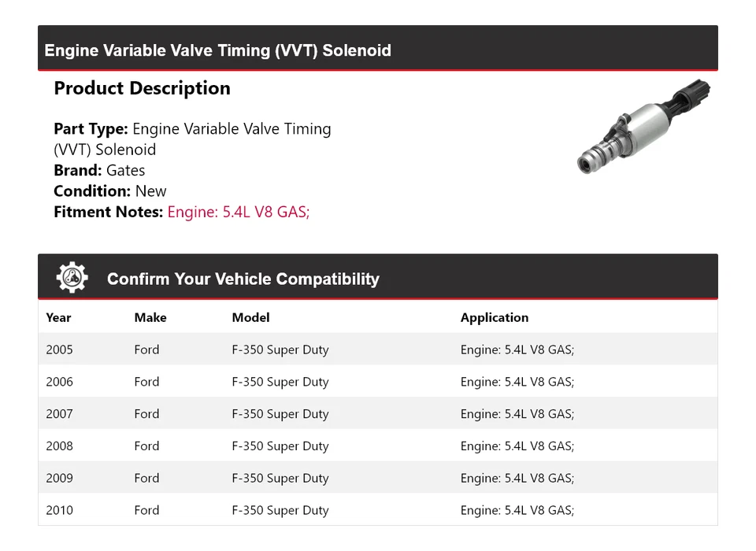Select the 2005 Ford F-350 row

coord(377,349)
